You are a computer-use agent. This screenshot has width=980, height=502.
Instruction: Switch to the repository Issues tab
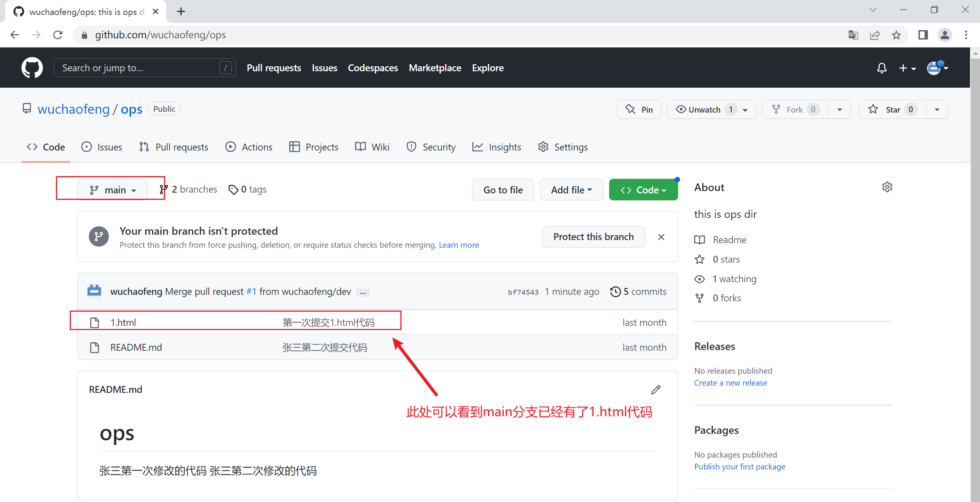(102, 147)
